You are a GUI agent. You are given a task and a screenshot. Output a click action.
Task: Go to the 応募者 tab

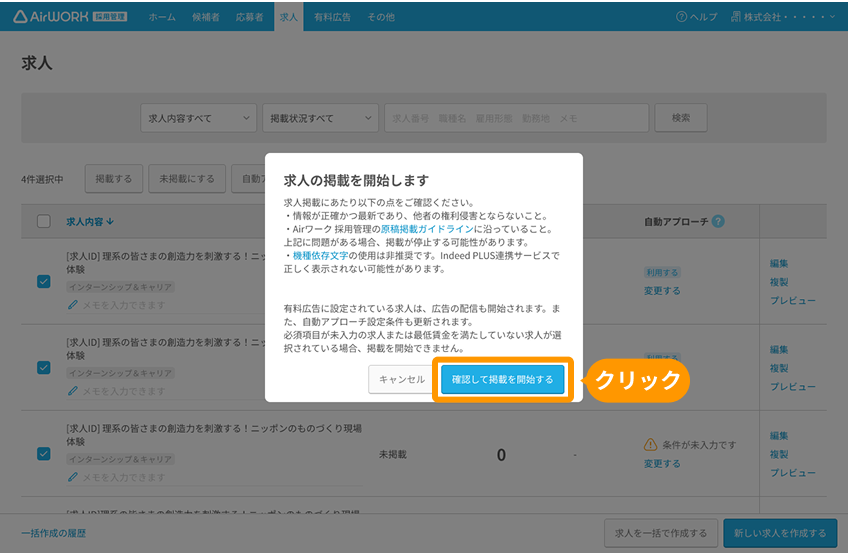tap(249, 17)
